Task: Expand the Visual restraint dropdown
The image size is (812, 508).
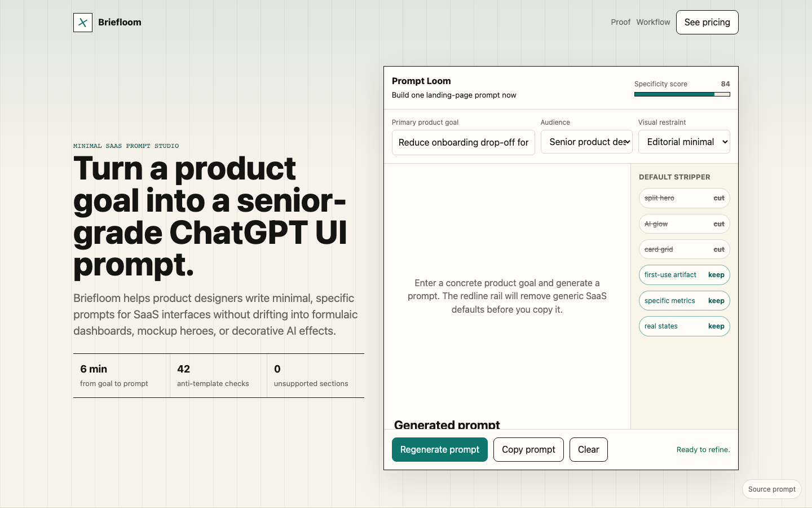Action: pyautogui.click(x=684, y=142)
